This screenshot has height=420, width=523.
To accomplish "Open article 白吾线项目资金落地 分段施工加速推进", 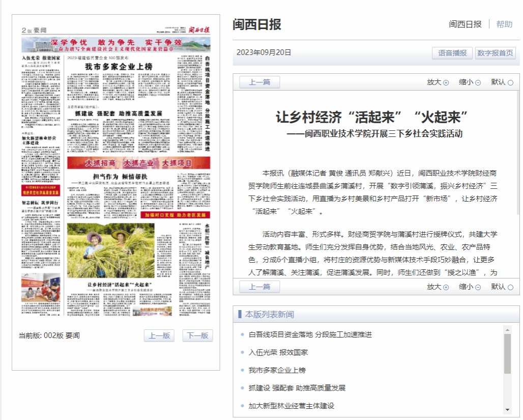I will tap(310, 334).
